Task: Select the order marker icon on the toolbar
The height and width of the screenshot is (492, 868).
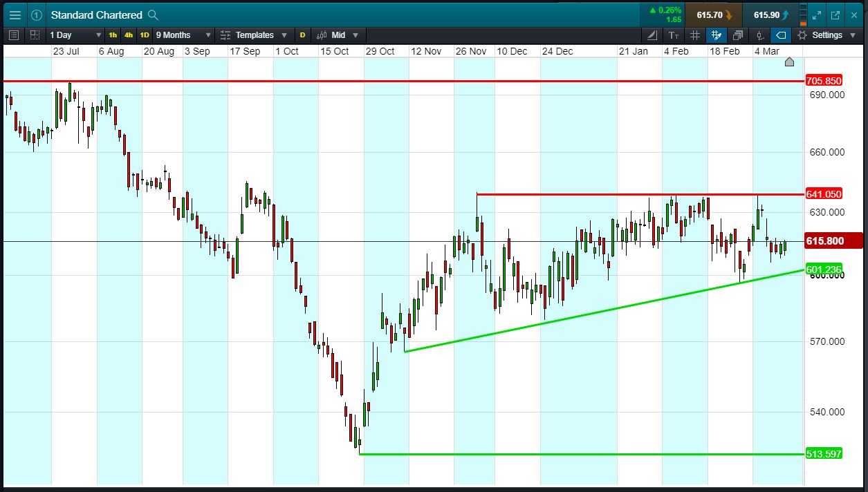Action: tap(758, 35)
